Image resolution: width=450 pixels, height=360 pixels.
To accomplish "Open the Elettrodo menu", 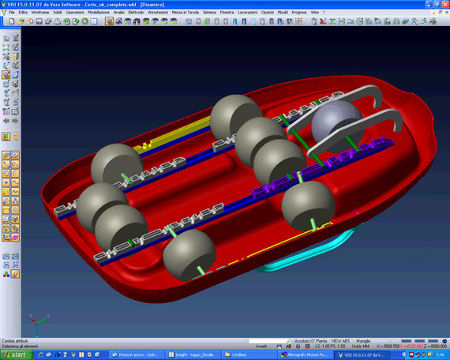I will 136,12.
